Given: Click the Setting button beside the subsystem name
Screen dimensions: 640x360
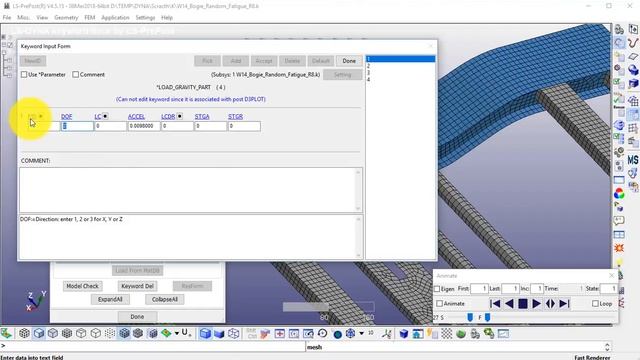Looking at the screenshot, I should [x=342, y=75].
